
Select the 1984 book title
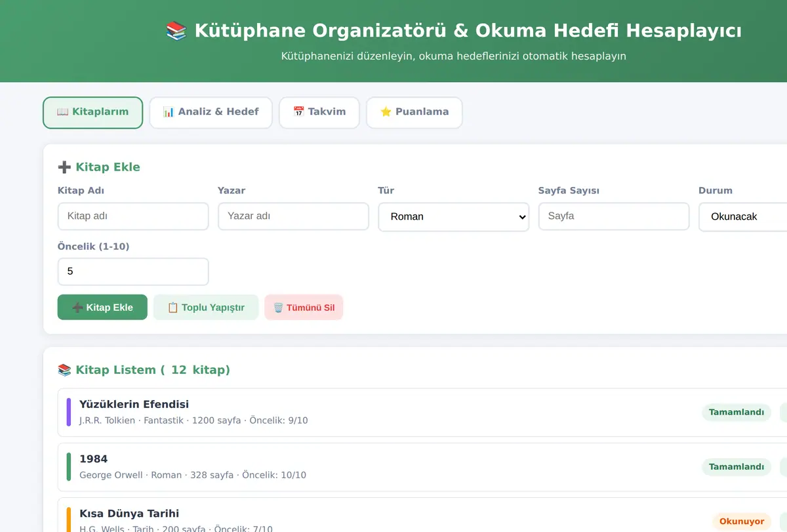click(93, 459)
